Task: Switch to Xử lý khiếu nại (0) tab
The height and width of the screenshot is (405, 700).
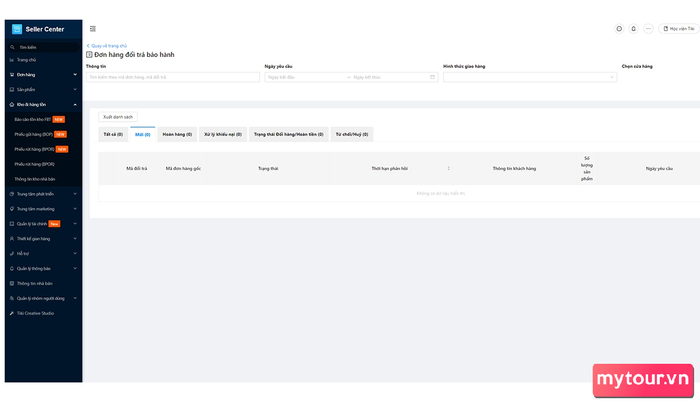Action: [223, 134]
